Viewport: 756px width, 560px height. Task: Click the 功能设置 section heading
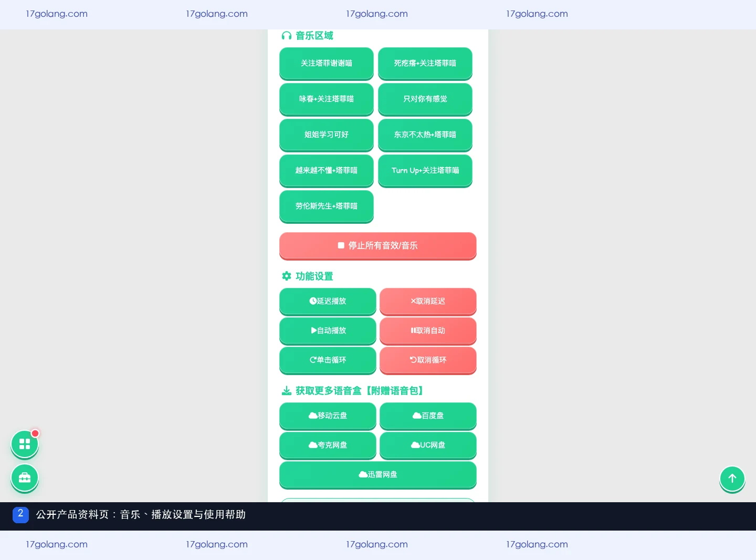tap(308, 276)
